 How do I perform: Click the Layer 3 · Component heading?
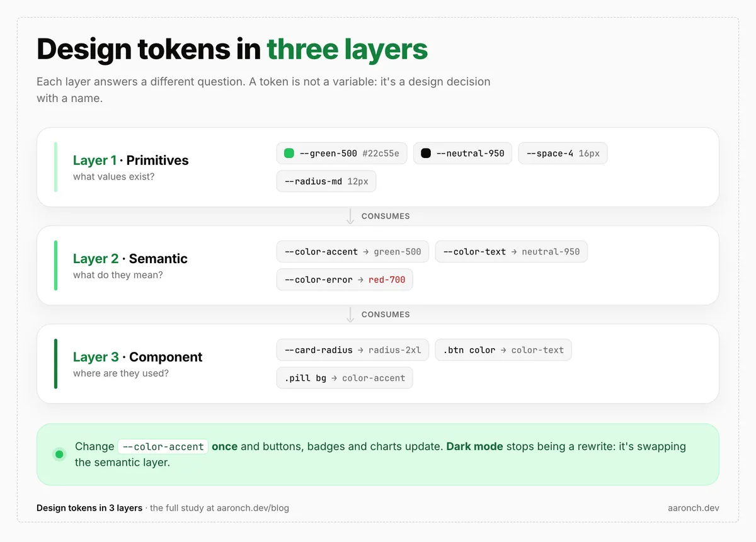137,356
